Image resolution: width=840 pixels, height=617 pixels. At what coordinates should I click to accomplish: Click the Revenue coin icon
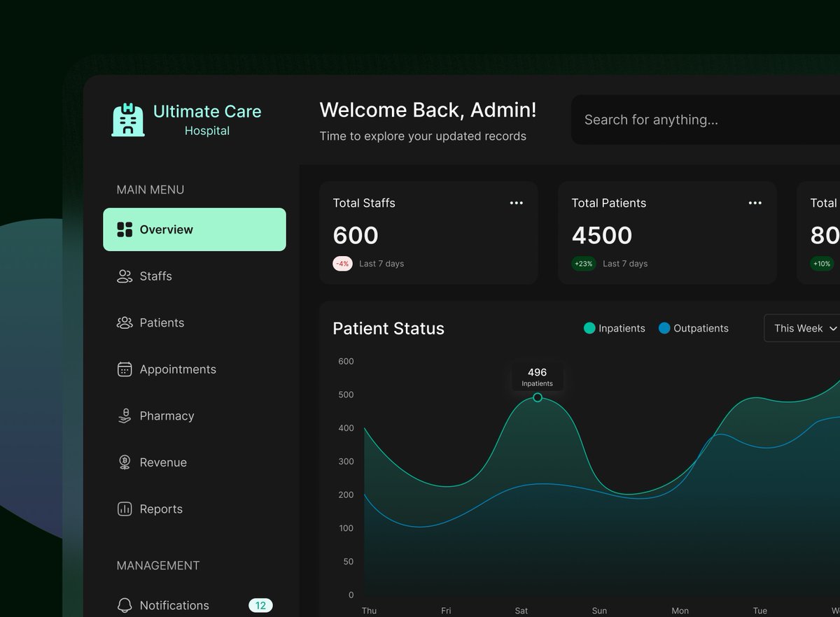tap(125, 462)
